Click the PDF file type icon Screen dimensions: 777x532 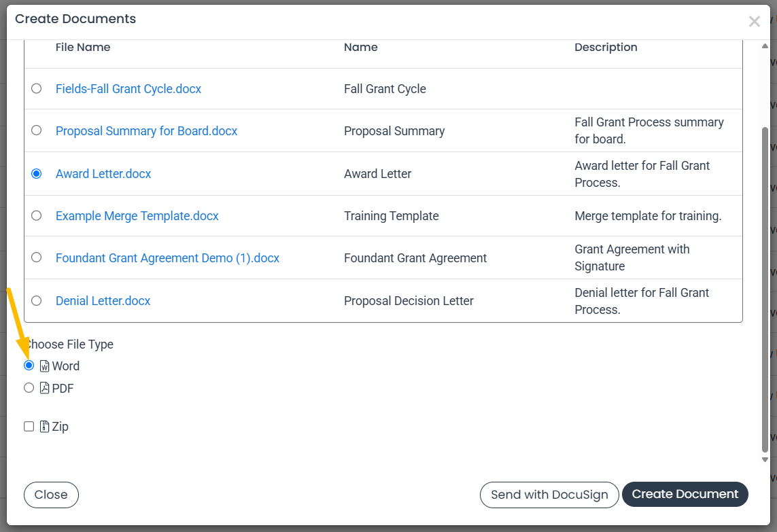click(45, 388)
